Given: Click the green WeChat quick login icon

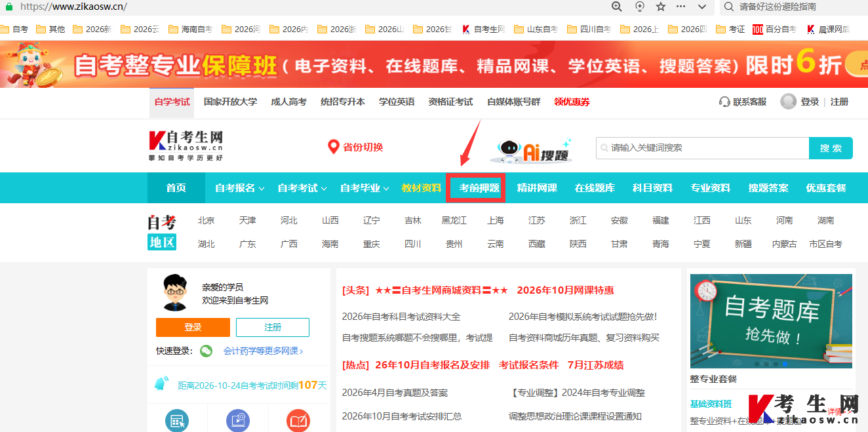Looking at the screenshot, I should pyautogui.click(x=207, y=351).
